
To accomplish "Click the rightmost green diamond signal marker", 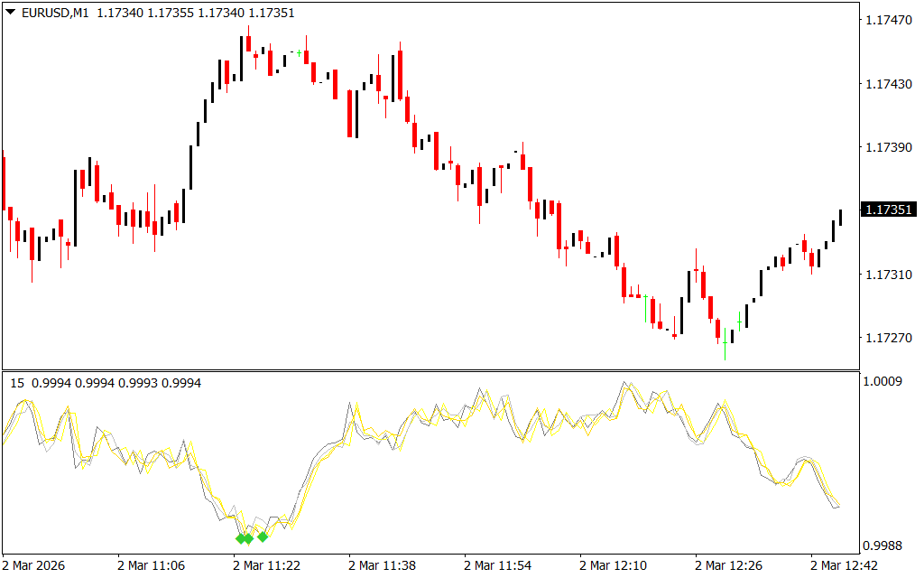I will [x=263, y=537].
